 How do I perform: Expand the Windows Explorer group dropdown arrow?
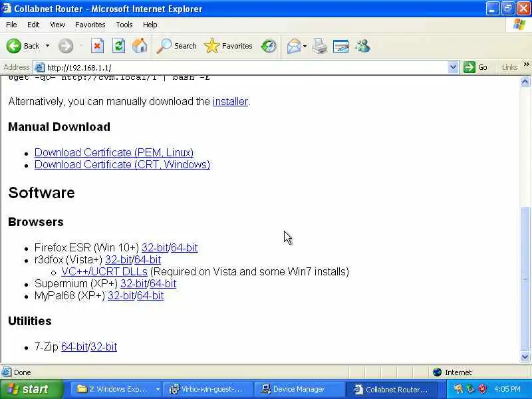point(158,389)
